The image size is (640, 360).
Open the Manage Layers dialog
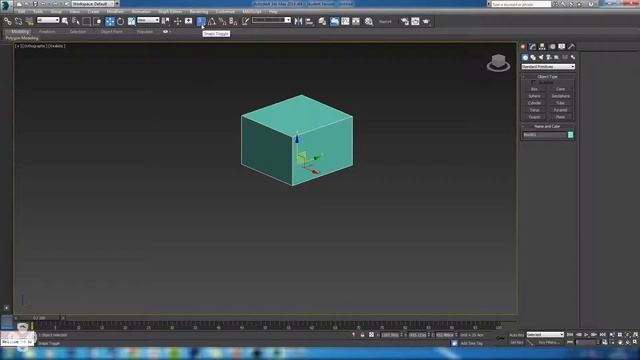322,21
